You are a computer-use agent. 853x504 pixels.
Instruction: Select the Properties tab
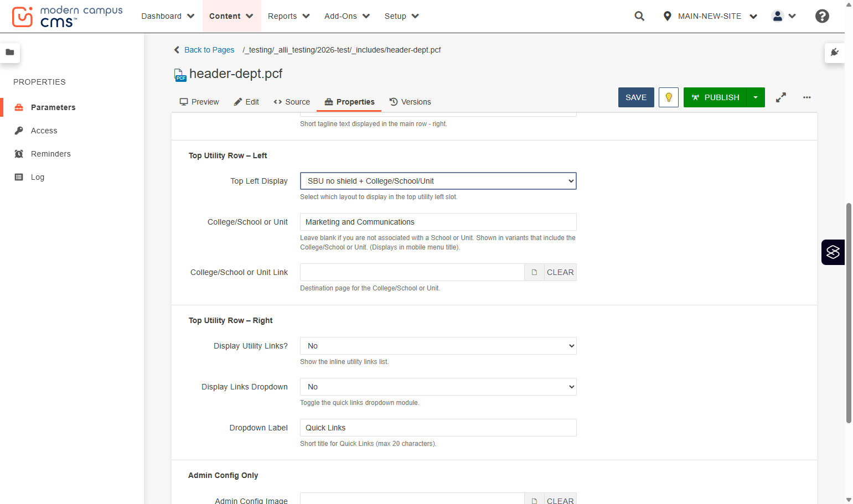tap(350, 102)
